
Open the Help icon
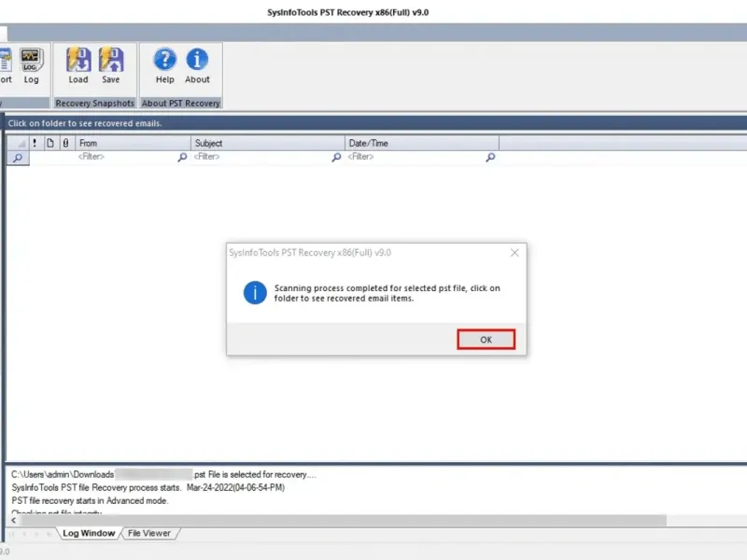click(x=165, y=66)
